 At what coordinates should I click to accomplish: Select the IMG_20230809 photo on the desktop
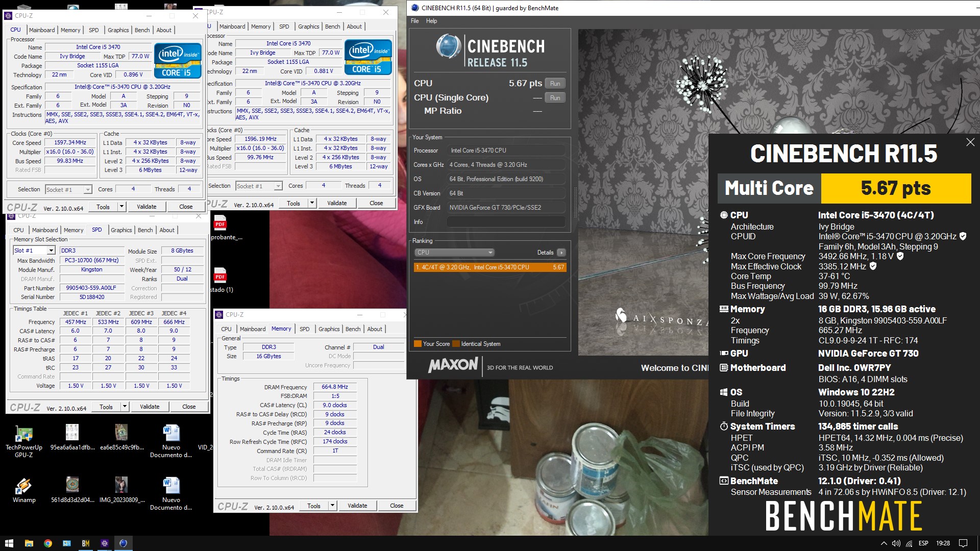(121, 490)
